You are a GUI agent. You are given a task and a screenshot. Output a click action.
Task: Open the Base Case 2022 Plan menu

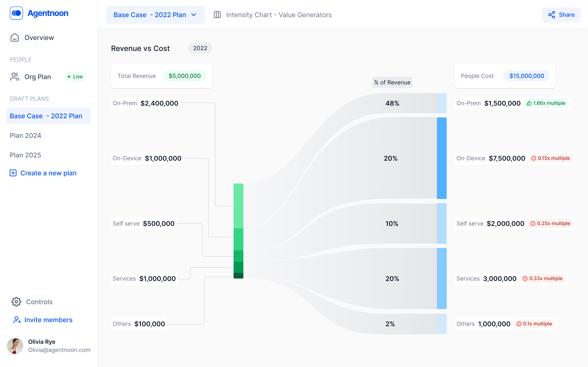(155, 15)
